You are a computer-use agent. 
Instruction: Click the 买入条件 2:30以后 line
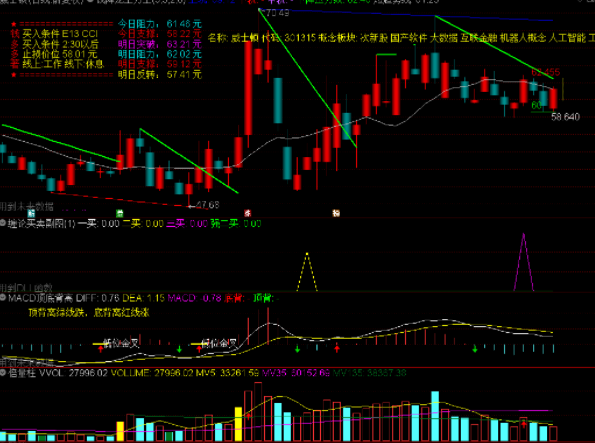click(x=60, y=44)
